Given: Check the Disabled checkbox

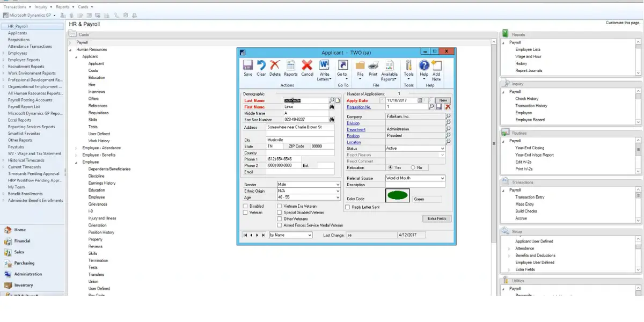Looking at the screenshot, I should (x=245, y=206).
